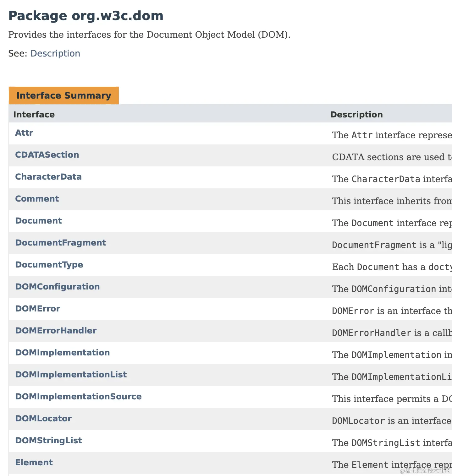Image resolution: width=452 pixels, height=476 pixels.
Task: Open the DocumentType interface link
Action: coord(49,265)
